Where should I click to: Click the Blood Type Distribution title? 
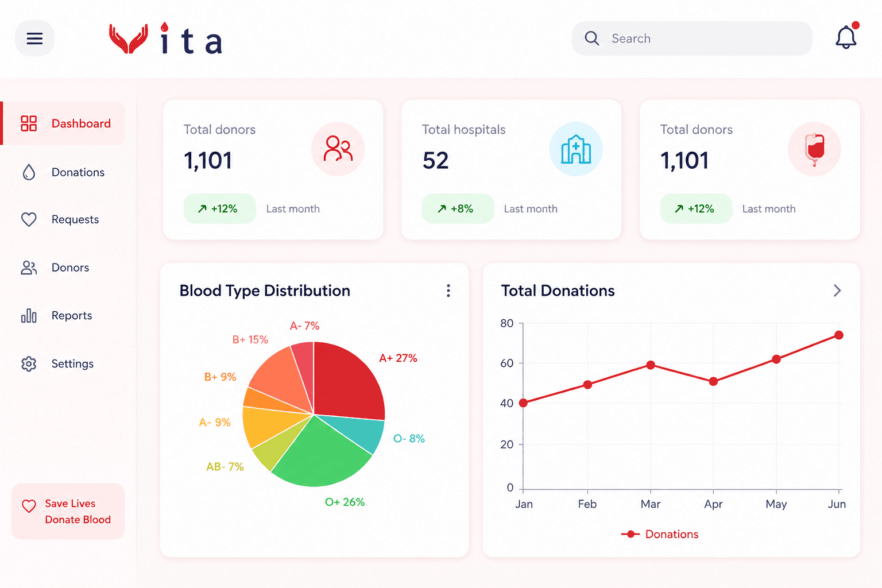click(265, 291)
